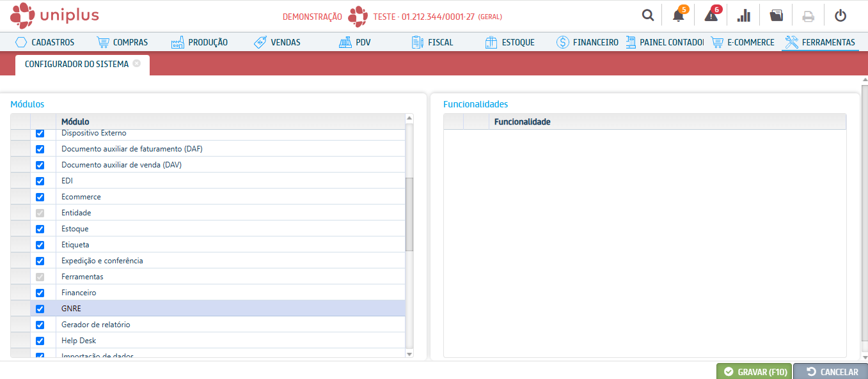
Task: Open the alerts warning triangle icon
Action: (711, 16)
